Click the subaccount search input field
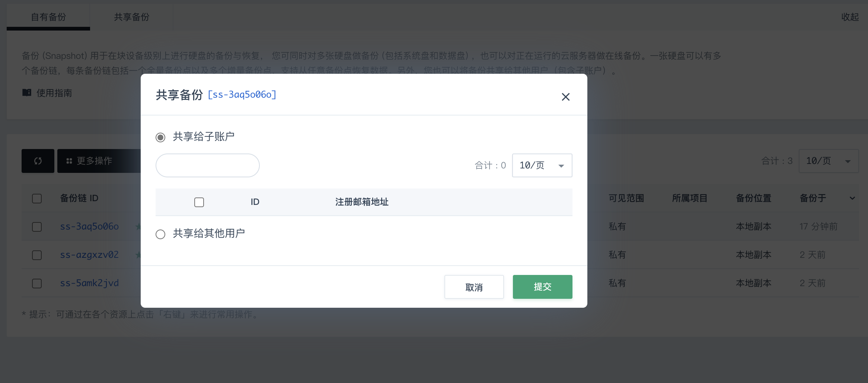 click(207, 165)
